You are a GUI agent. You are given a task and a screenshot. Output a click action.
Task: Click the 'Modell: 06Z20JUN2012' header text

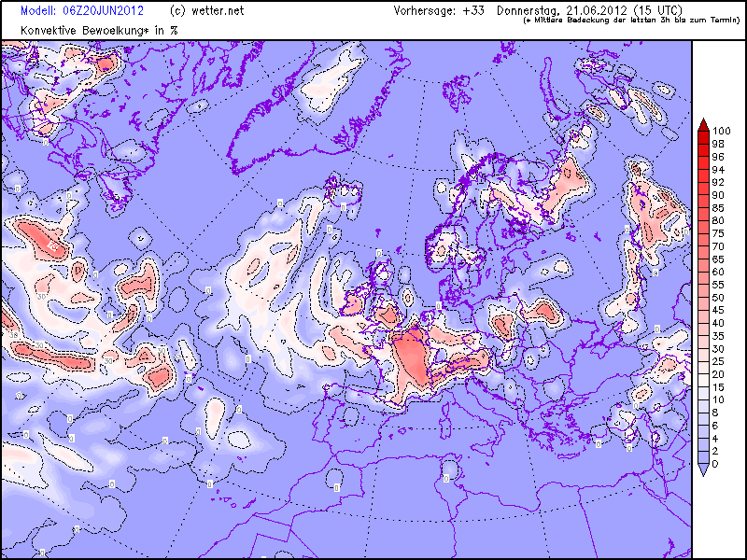coord(82,11)
